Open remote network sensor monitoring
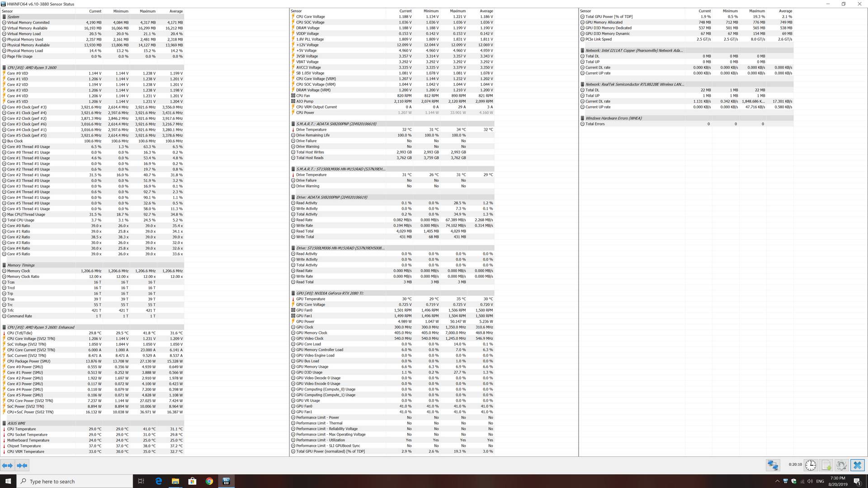The width and height of the screenshot is (868, 488). pos(773,465)
